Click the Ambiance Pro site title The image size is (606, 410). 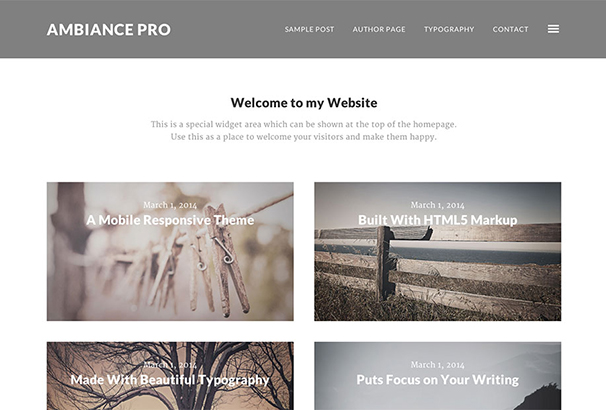point(109,30)
